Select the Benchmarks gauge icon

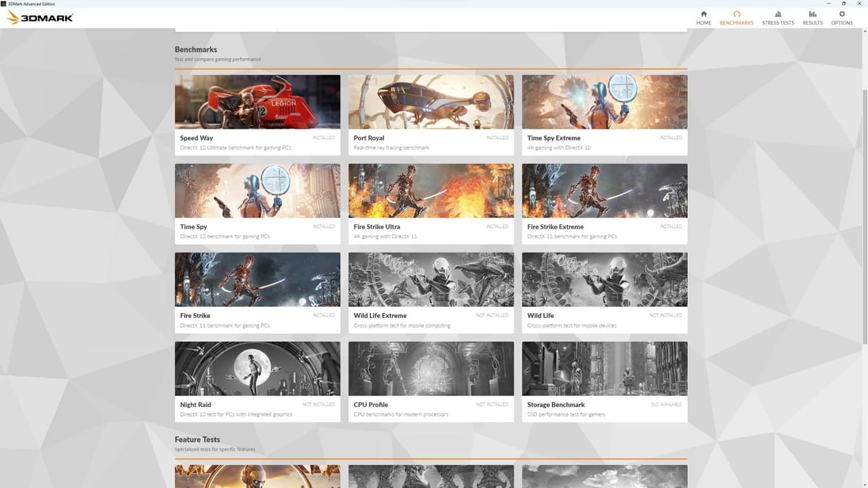(736, 14)
